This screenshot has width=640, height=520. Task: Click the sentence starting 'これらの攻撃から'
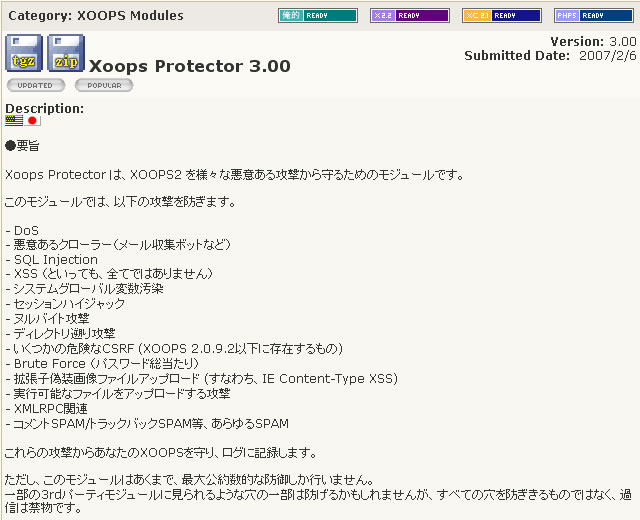point(161,453)
